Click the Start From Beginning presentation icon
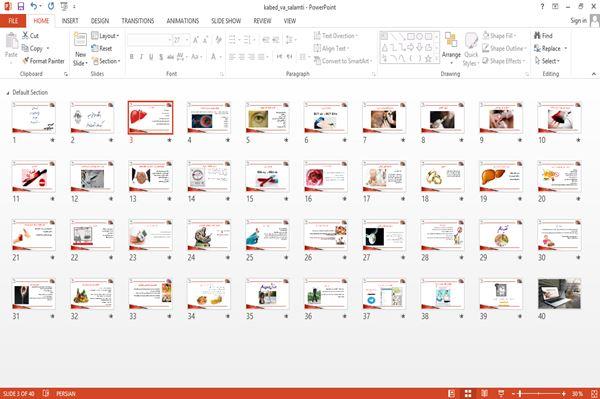This screenshot has height=399, width=600. [64, 7]
